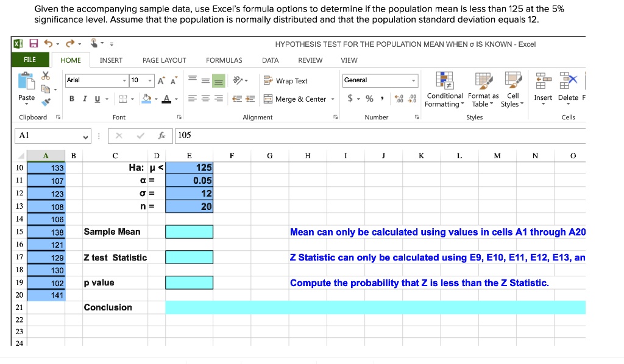
Task: Toggle italic formatting
Action: click(x=85, y=99)
